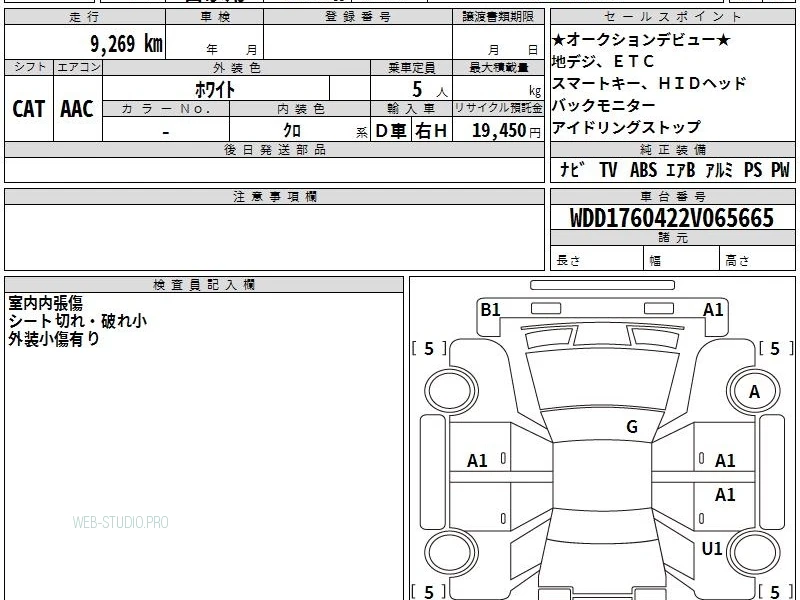The height and width of the screenshot is (600, 800).
Task: Click the A1 mark beside B1 on bumper
Action: pyautogui.click(x=713, y=310)
